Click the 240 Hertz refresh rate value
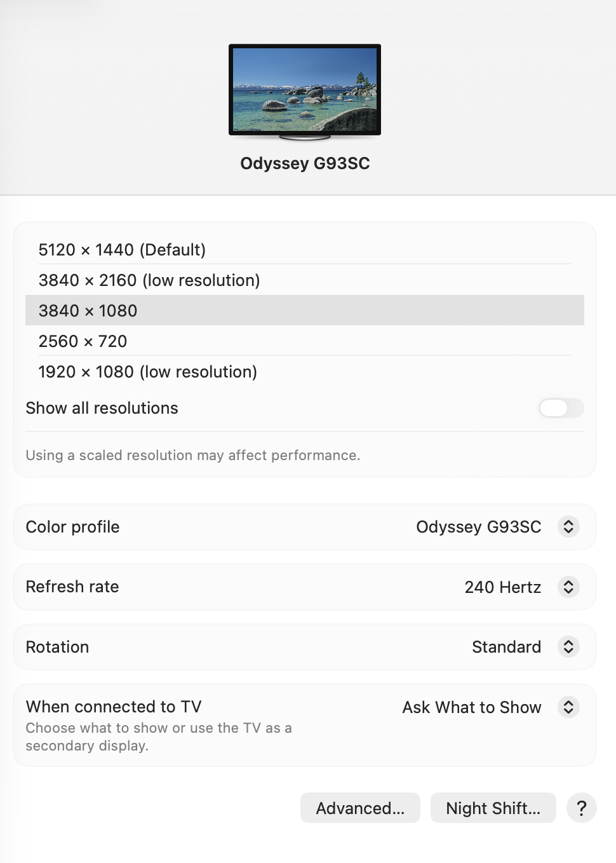This screenshot has height=863, width=616. [x=503, y=587]
